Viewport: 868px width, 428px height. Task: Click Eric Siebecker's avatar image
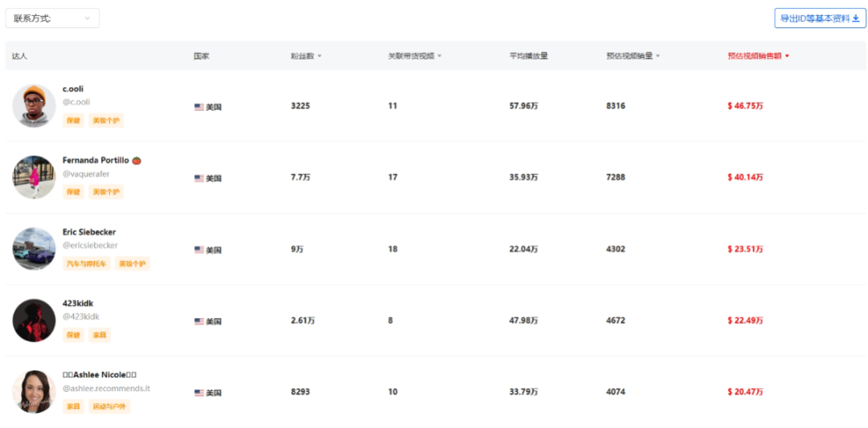[34, 249]
